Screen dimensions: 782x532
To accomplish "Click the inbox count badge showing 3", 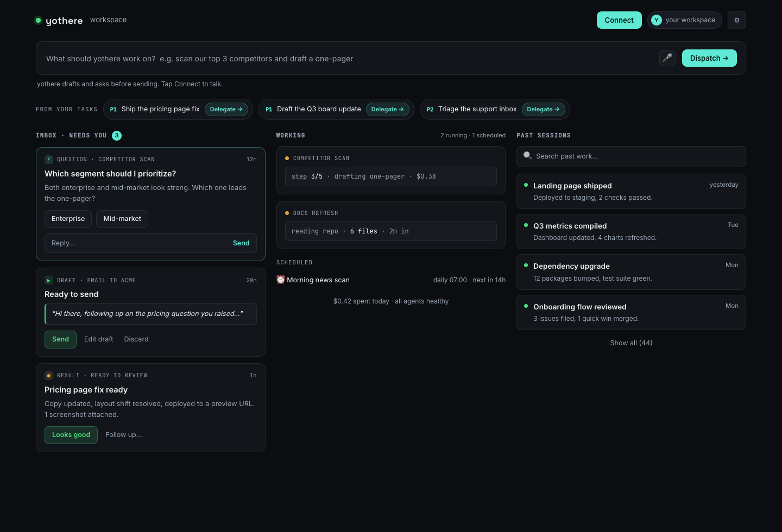I will [x=117, y=136].
